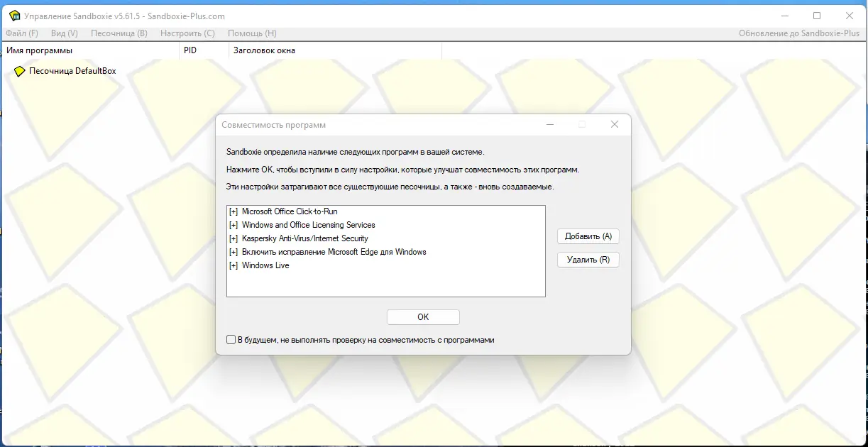Expand the Microsoft Office Click-to-Run entry
868x447 pixels.
[234, 211]
